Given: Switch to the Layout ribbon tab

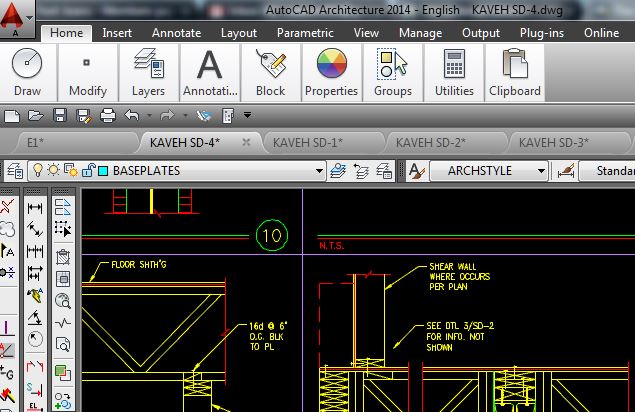Looking at the screenshot, I should click(x=239, y=33).
